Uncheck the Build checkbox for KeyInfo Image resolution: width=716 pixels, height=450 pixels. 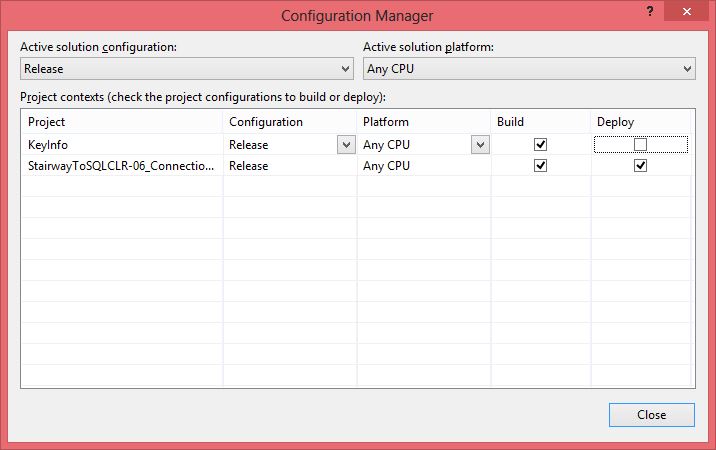541,145
